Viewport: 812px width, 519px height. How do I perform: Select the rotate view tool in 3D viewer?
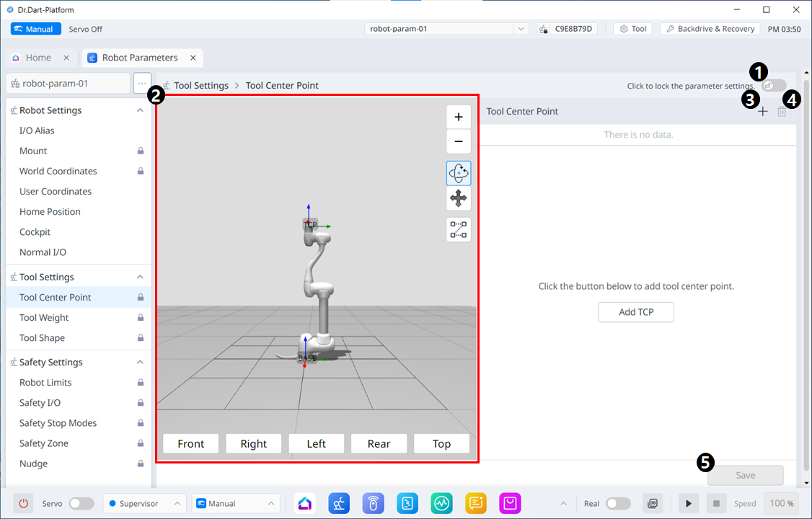coord(459,174)
